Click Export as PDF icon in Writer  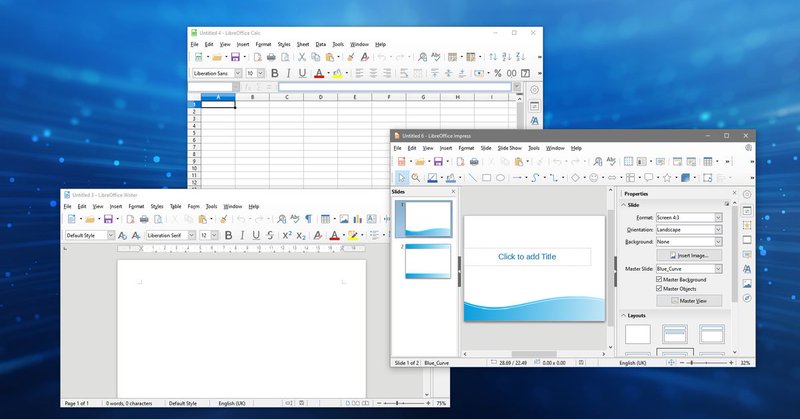pyautogui.click(x=131, y=219)
